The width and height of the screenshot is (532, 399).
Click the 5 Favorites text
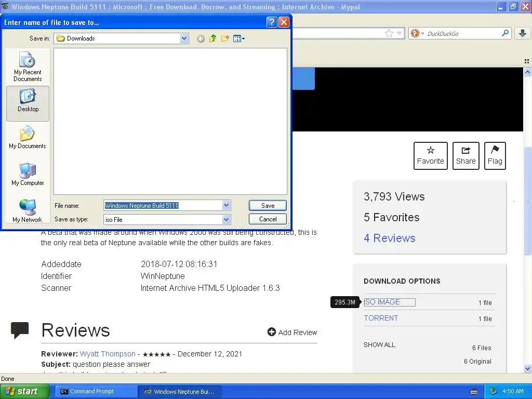click(392, 218)
